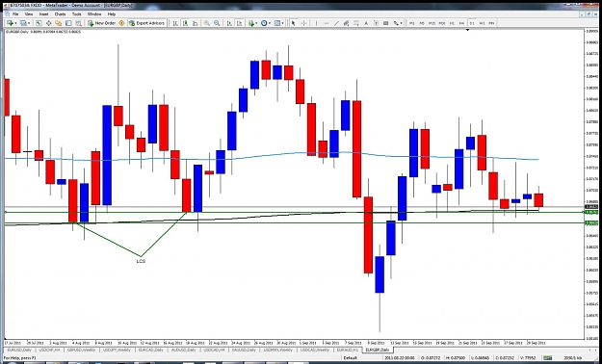Select the D1 daily timeframe button
The image size is (602, 364).
pyautogui.click(x=472, y=23)
